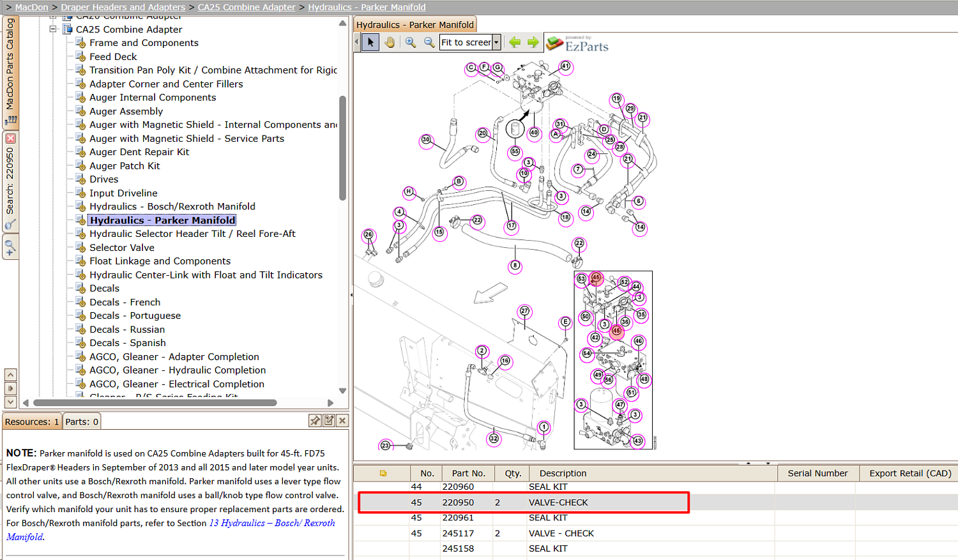
Task: Select Float Linkage and Components
Action: pos(160,261)
